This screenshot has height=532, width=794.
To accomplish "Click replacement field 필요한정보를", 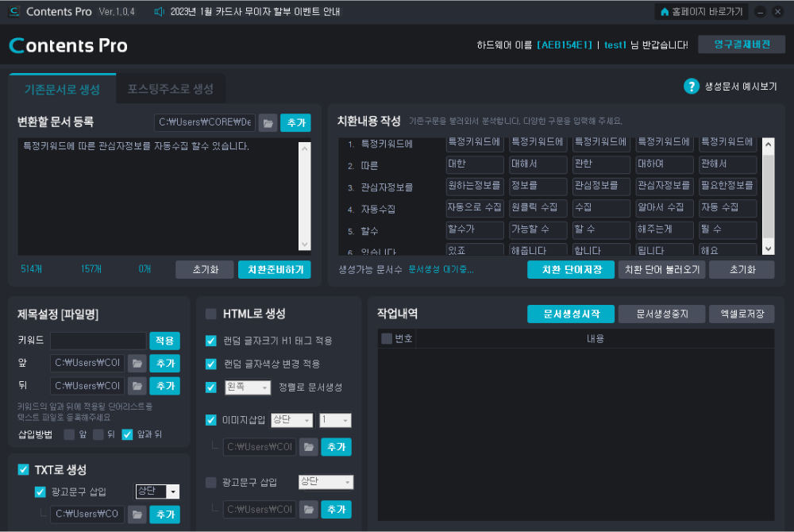I will (727, 186).
